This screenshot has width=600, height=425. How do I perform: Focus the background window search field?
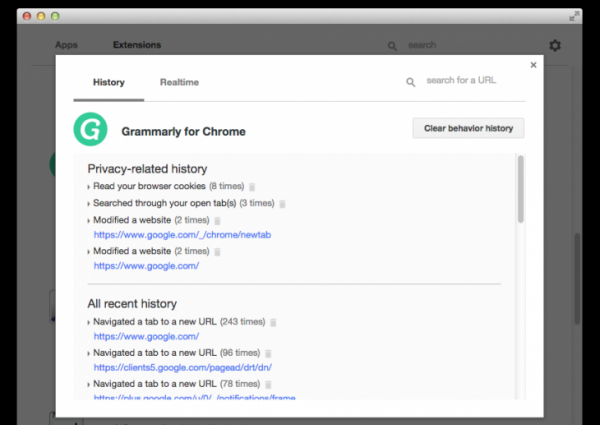pos(422,45)
